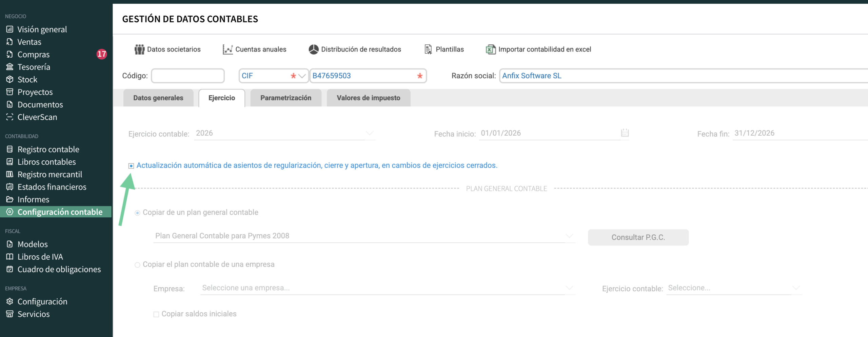Open the Ejercicio contable 2026 dropdown

coord(369,133)
